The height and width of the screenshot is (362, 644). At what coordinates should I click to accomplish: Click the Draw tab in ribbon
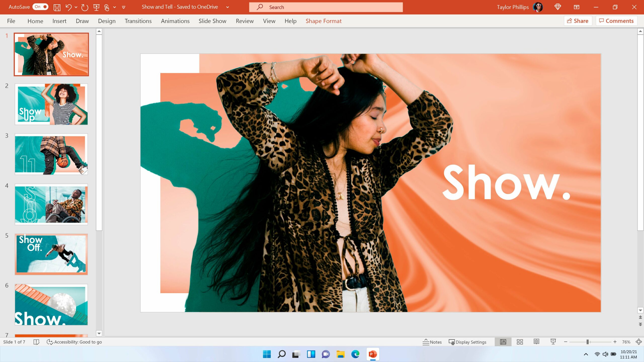click(82, 21)
